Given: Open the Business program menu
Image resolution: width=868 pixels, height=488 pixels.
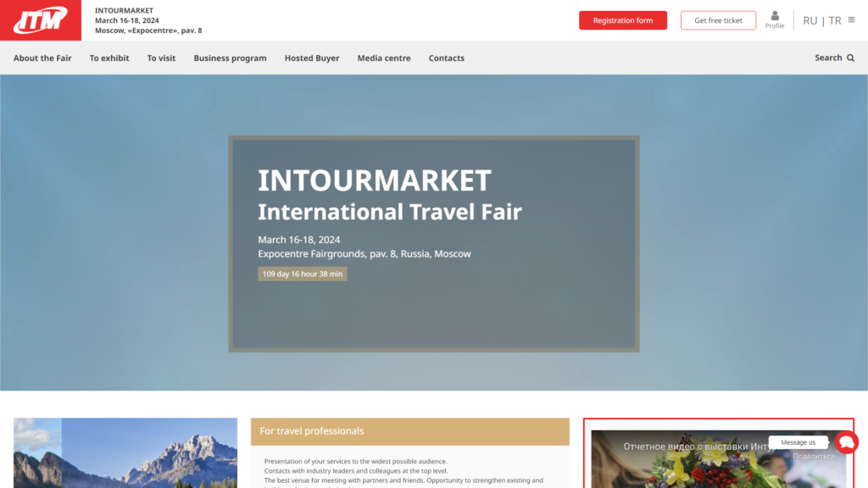Looking at the screenshot, I should [x=230, y=58].
